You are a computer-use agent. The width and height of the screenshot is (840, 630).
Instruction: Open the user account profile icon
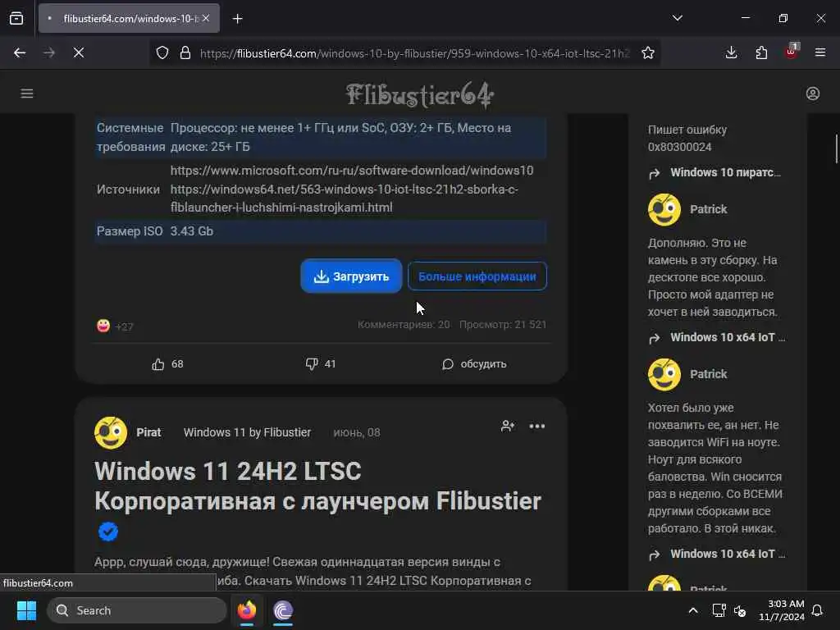pos(813,94)
